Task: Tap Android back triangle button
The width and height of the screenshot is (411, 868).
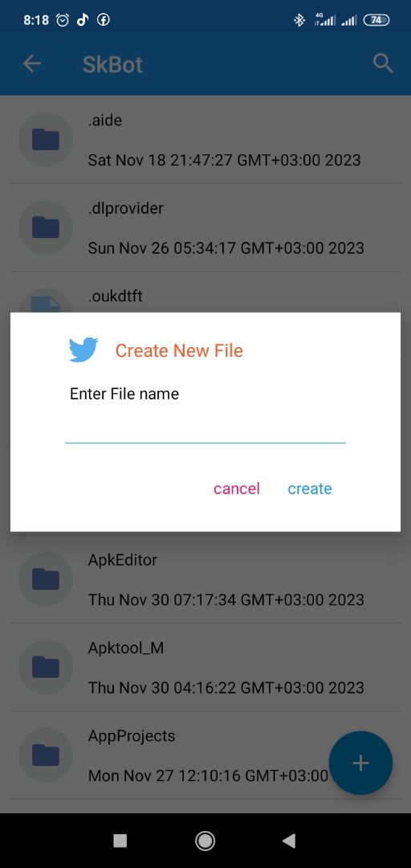Action: pyautogui.click(x=289, y=841)
